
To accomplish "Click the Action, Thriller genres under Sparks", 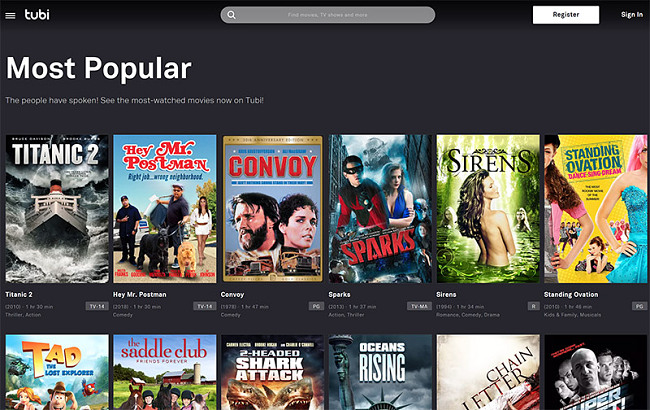I will (347, 315).
